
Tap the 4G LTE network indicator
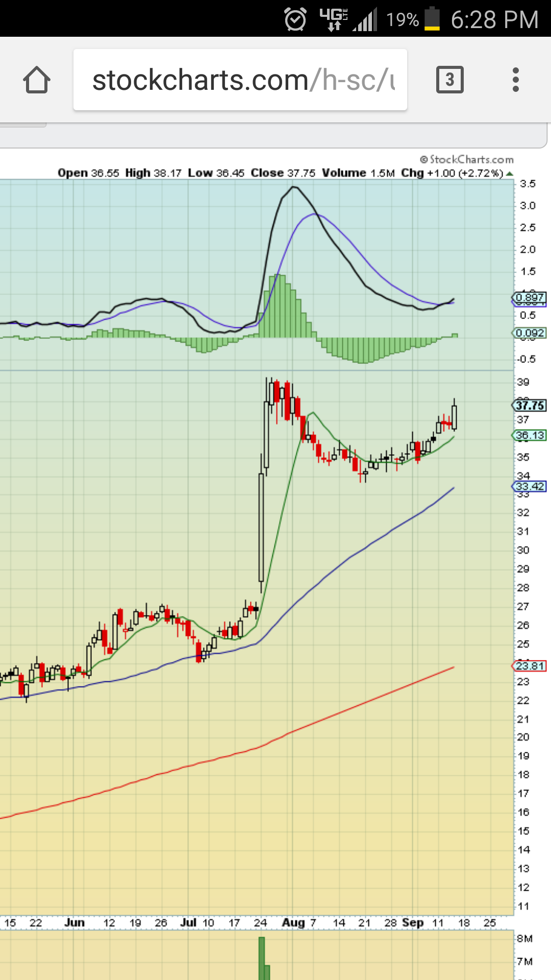[x=333, y=19]
